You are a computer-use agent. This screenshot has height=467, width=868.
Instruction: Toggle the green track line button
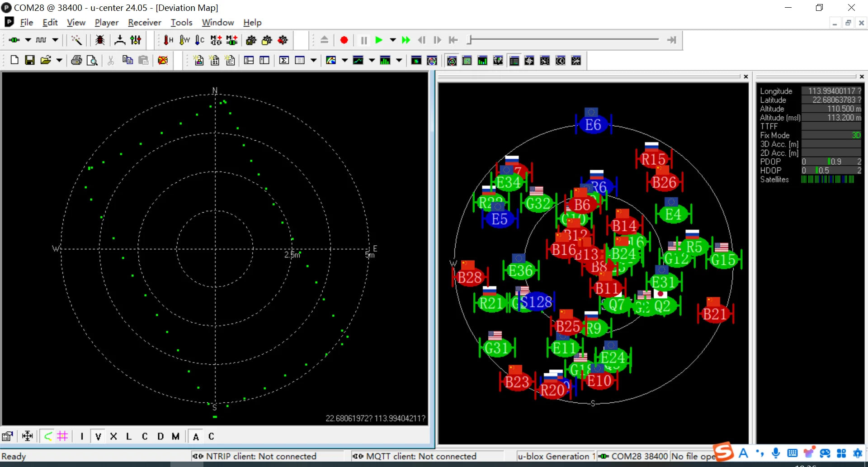[48, 436]
